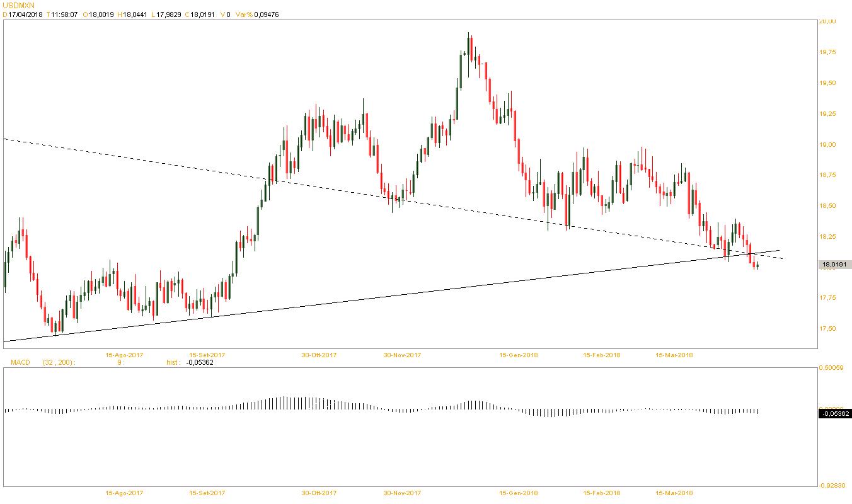The width and height of the screenshot is (852, 504).
Task: Select 15-Ago-2017 on price chart date axis
Action: (124, 355)
